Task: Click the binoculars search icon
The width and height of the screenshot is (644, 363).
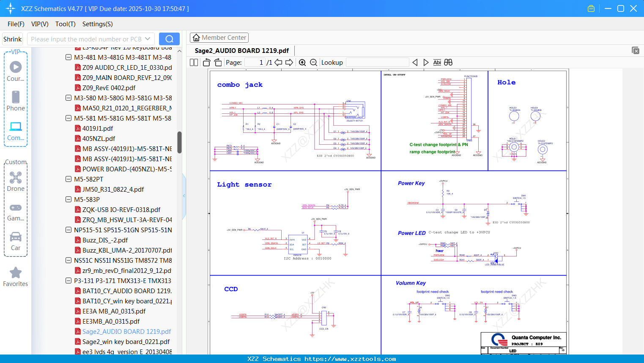Action: coord(448,63)
